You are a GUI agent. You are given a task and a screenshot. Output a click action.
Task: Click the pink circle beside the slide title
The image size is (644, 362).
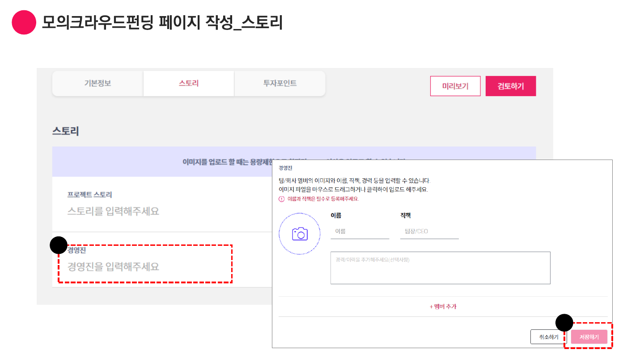tap(24, 22)
